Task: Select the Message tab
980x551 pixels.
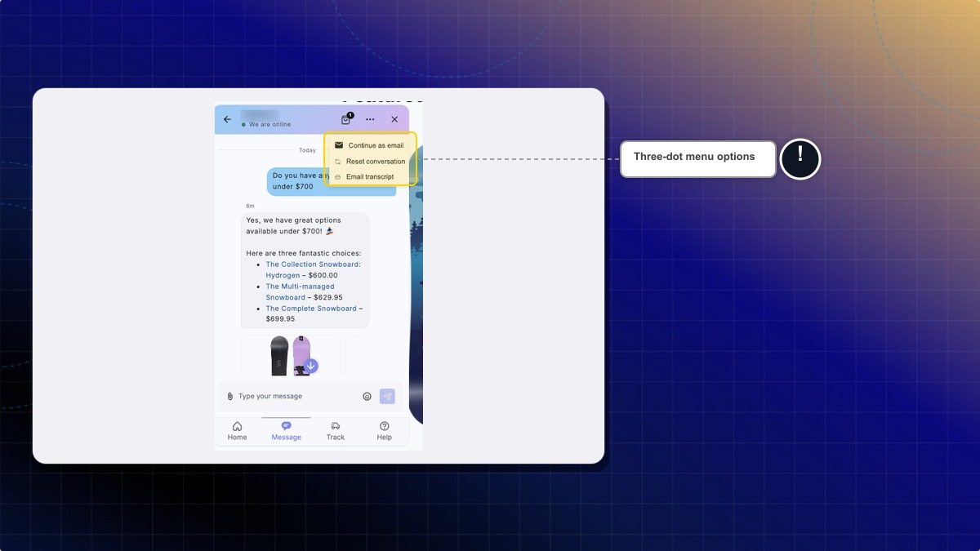Action: 286,431
